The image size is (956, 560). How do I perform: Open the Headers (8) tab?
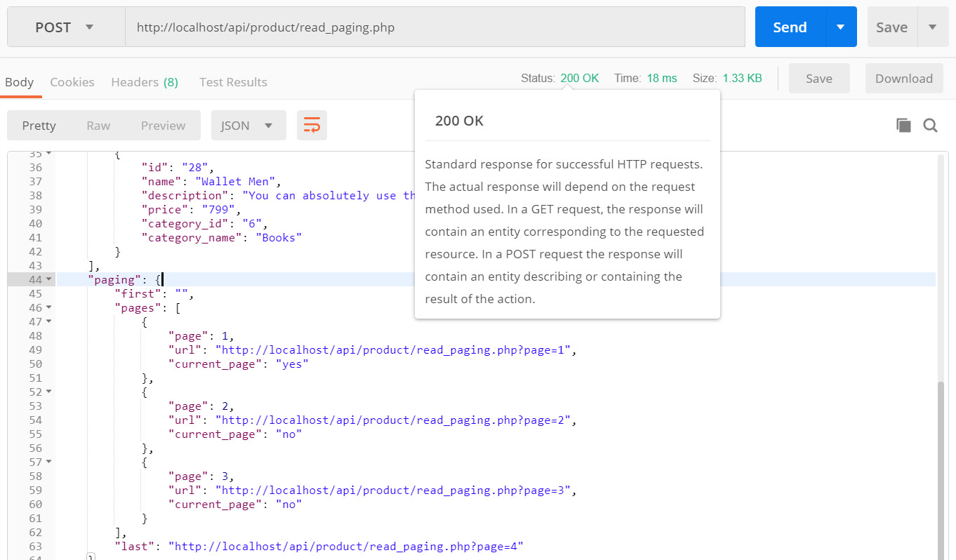[x=145, y=82]
